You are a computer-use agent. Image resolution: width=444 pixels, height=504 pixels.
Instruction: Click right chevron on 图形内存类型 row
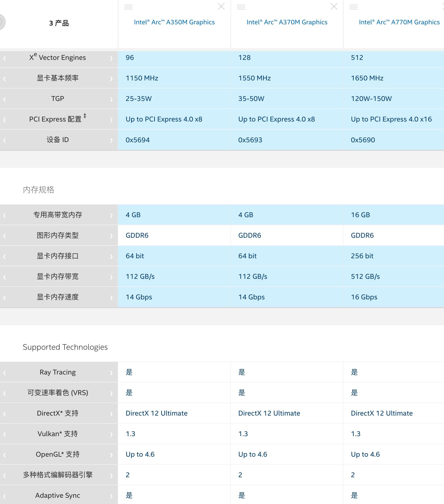111,236
